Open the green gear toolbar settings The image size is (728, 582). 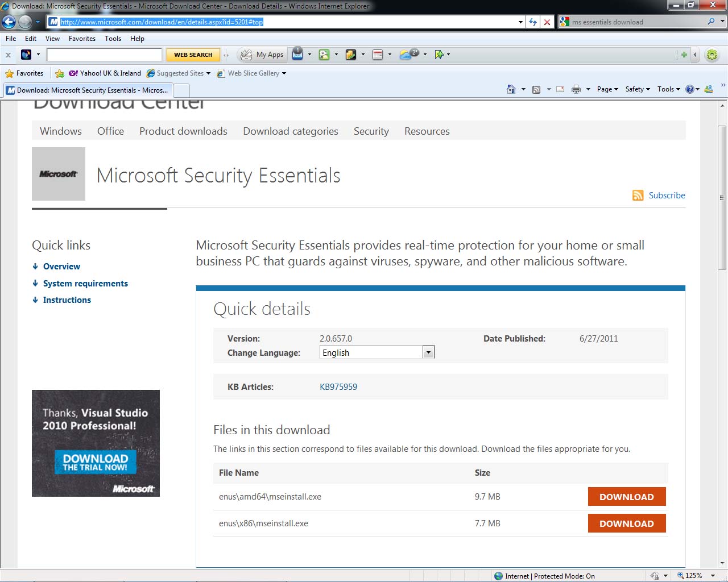click(712, 55)
